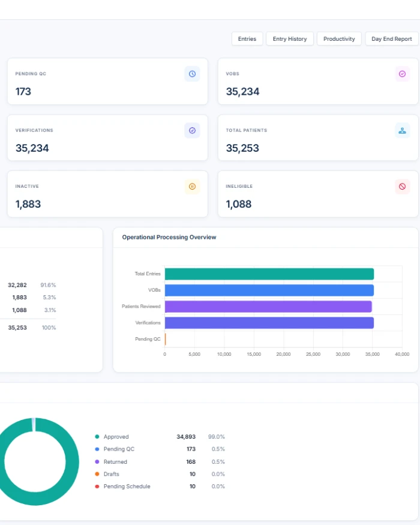Viewport: 420px width, 525px height.
Task: Click the Pending QC clock icon
Action: coord(192,74)
